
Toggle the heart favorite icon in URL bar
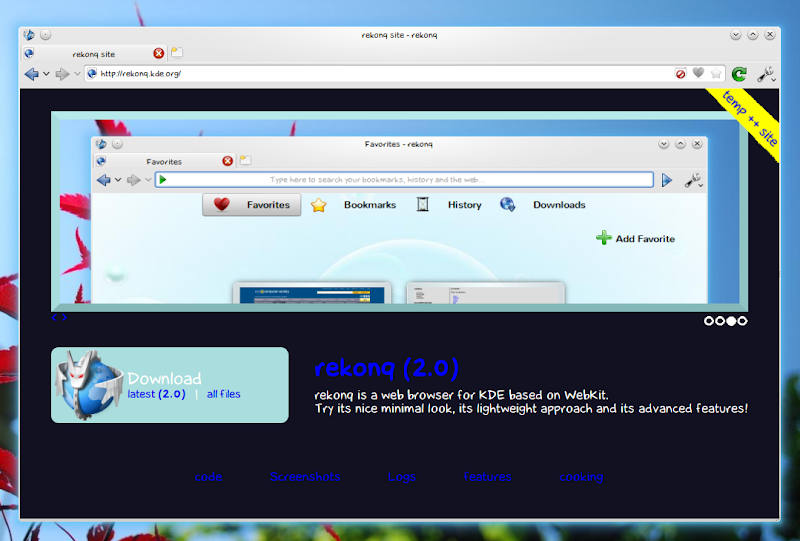pos(698,73)
